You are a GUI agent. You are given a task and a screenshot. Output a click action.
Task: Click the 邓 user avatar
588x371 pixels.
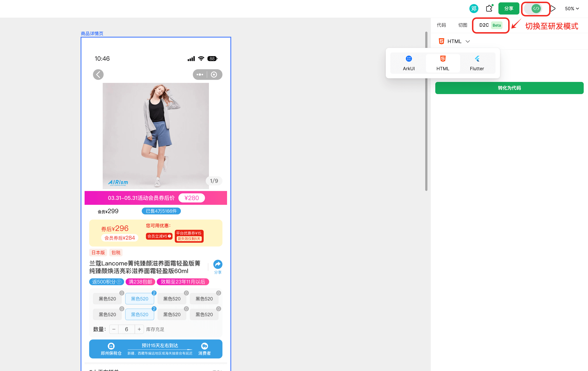[473, 9]
